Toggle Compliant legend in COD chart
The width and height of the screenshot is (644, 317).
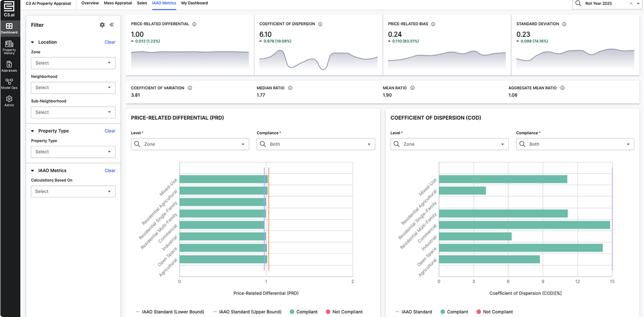(454, 312)
